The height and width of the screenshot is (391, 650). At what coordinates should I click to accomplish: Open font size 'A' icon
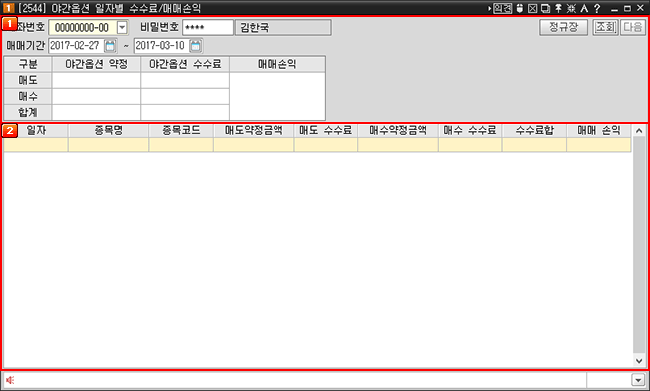click(584, 8)
